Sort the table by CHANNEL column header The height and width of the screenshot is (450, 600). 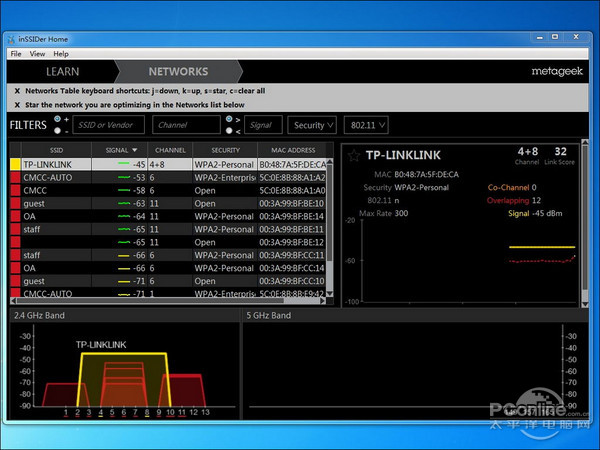click(x=171, y=150)
